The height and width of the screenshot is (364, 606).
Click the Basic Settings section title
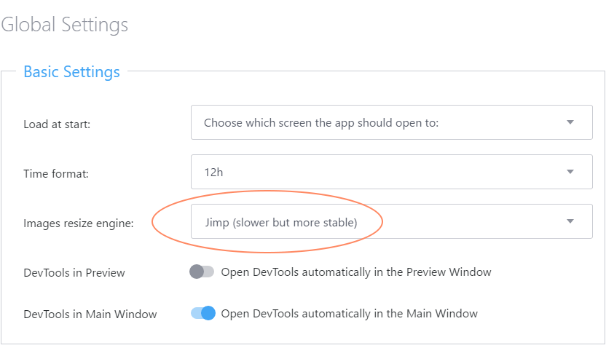click(x=71, y=72)
